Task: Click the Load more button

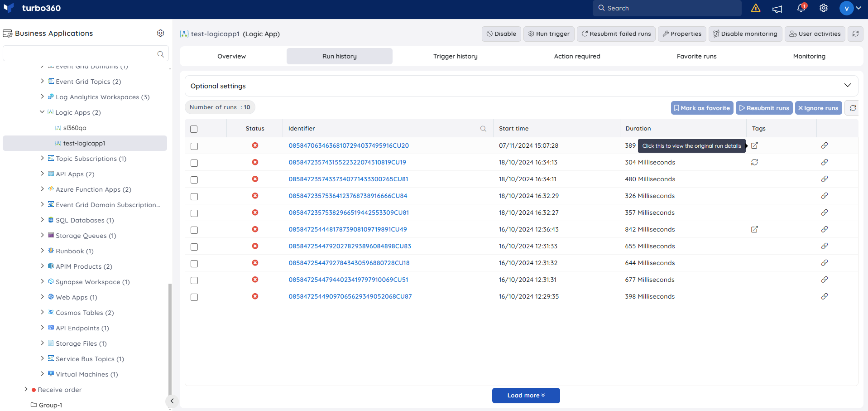Action: pyautogui.click(x=526, y=396)
